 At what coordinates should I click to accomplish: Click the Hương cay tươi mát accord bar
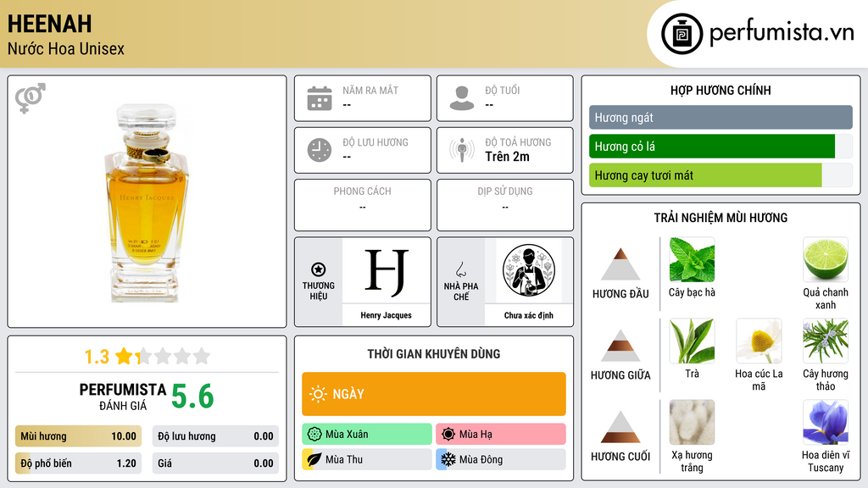(x=721, y=175)
